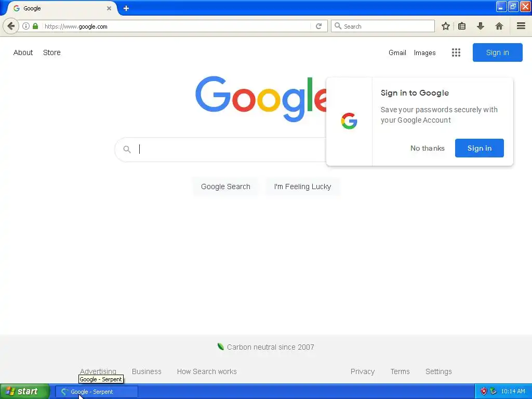
Task: Click the Sign in to Google heading
Action: click(415, 93)
